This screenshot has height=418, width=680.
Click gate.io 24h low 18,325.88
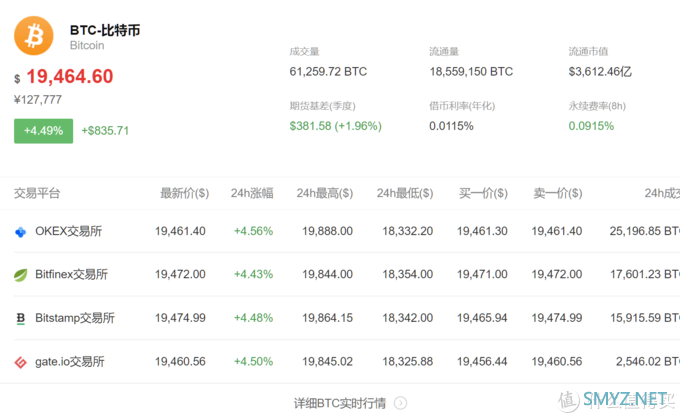click(x=408, y=362)
